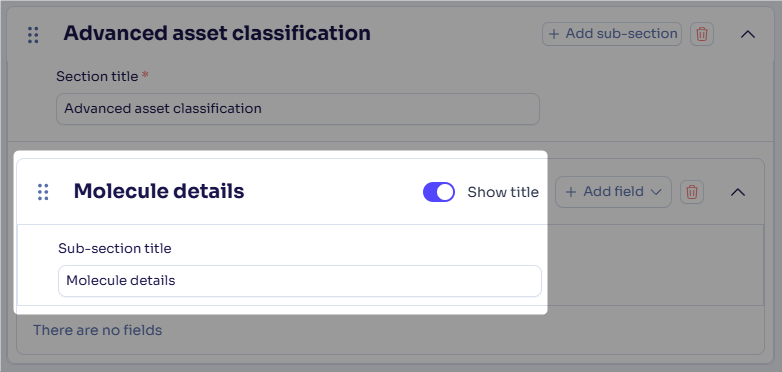Open the Add field dropdown
This screenshot has height=372, width=782.
pyautogui.click(x=613, y=192)
